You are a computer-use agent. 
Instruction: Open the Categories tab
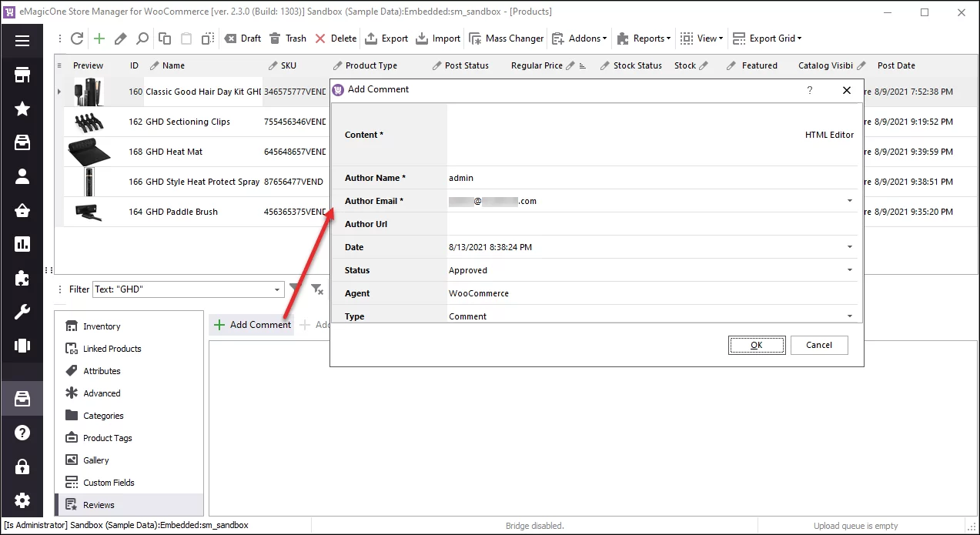click(x=102, y=415)
